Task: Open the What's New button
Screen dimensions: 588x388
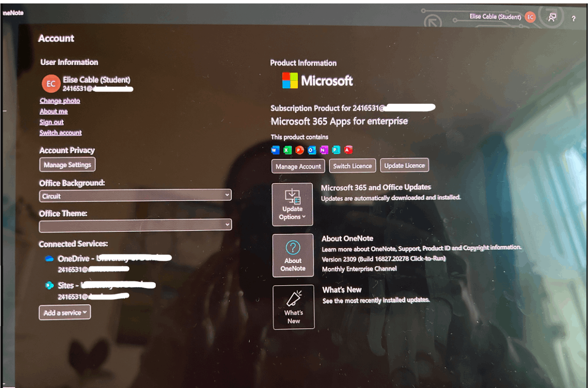Action: [x=294, y=307]
